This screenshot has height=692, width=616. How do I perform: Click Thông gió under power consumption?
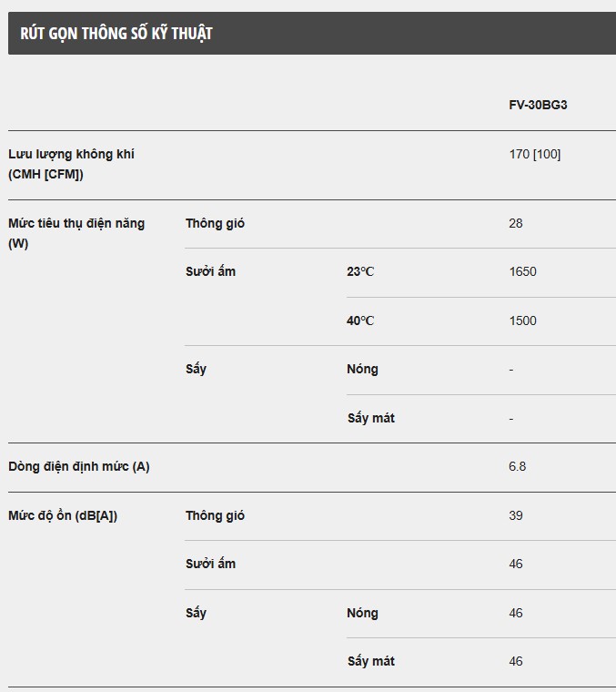[215, 223]
